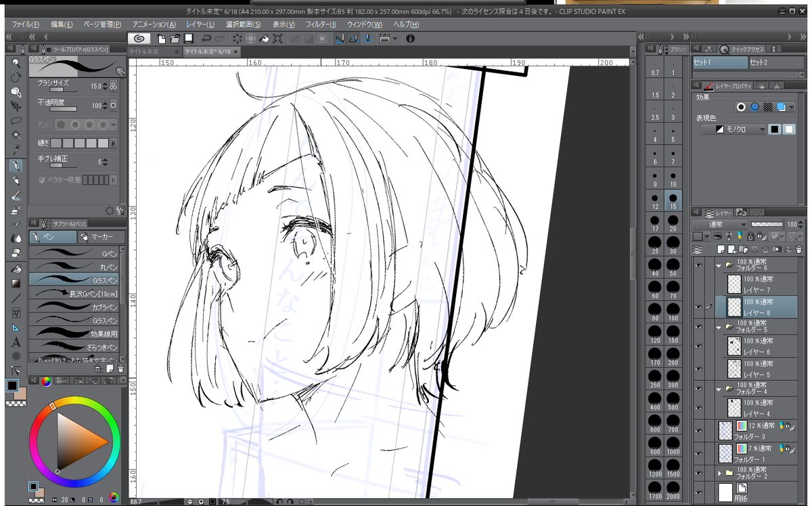This screenshot has width=812, height=506.
Task: Open the フィルター(I) menu
Action: [x=321, y=24]
